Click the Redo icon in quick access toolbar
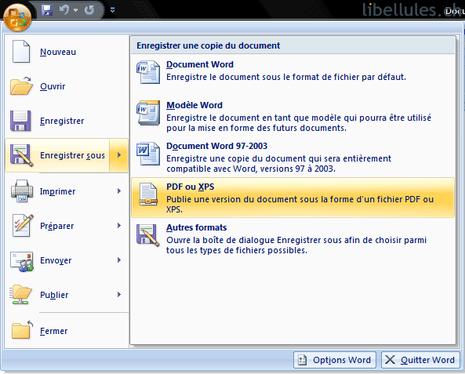This screenshot has width=465, height=374. pyautogui.click(x=89, y=10)
